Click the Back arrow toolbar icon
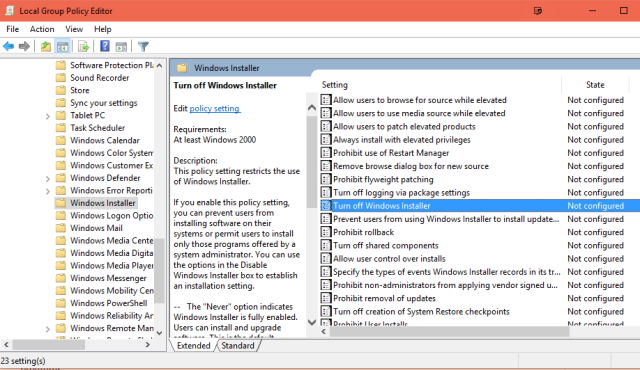This screenshot has height=370, width=640. 8,47
